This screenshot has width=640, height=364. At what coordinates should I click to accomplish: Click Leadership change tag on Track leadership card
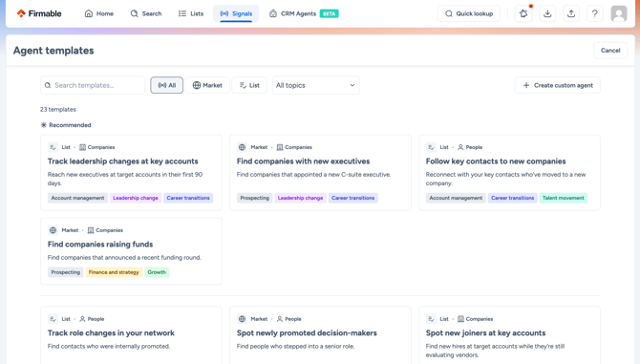tap(136, 198)
